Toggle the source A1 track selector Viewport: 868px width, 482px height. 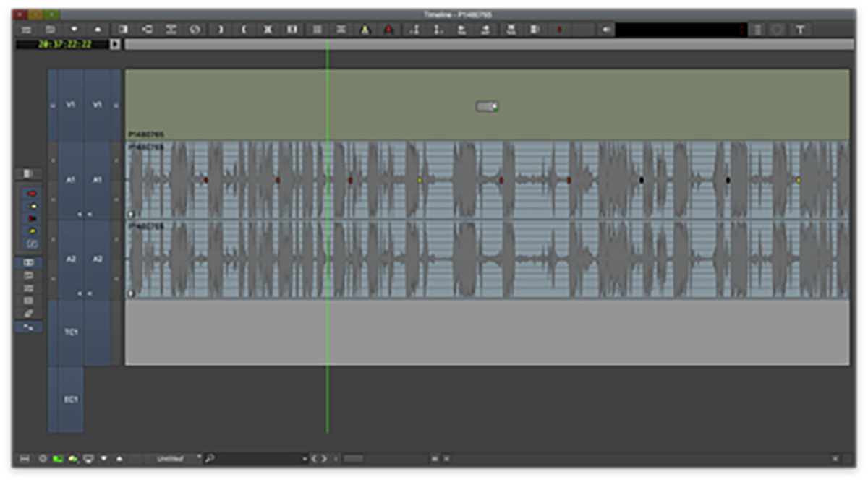[x=71, y=180]
